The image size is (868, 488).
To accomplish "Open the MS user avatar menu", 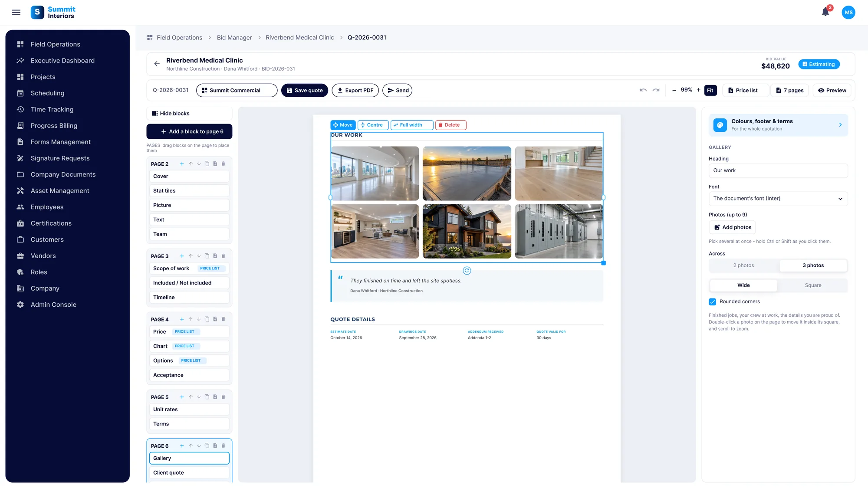I will (x=848, y=13).
